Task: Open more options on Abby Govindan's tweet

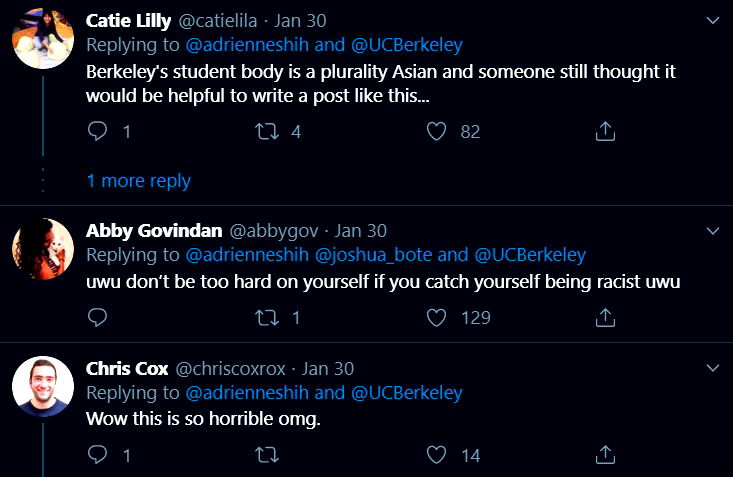Action: coord(711,231)
